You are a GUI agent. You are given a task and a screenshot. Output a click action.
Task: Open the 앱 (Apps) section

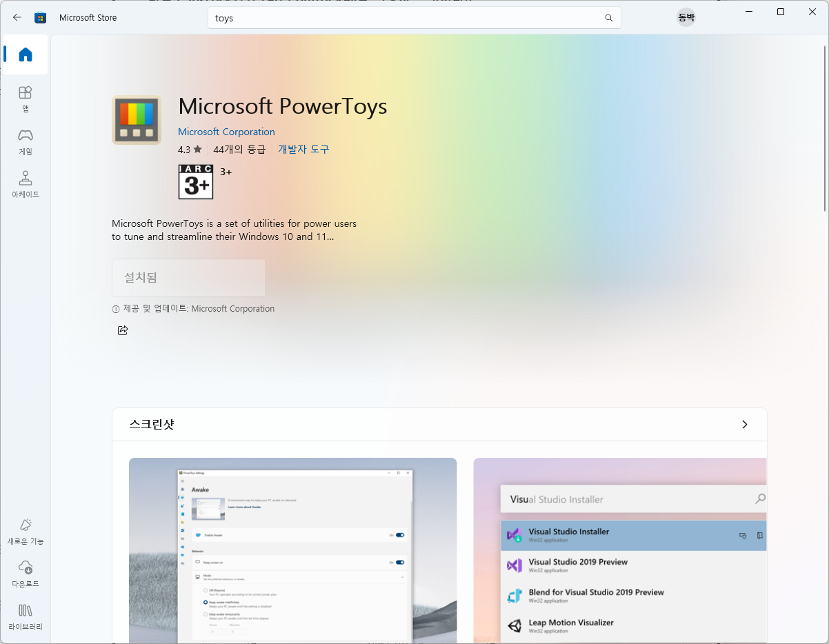pos(26,99)
